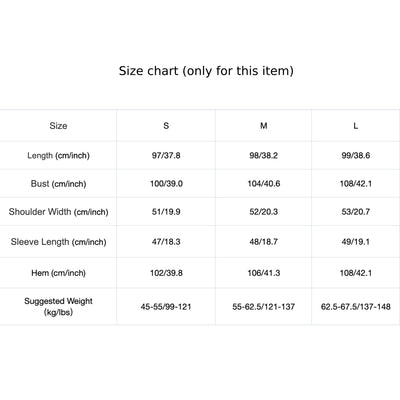Select the 45-55/99-121 weight cell
400x400 pixels.
tap(166, 307)
